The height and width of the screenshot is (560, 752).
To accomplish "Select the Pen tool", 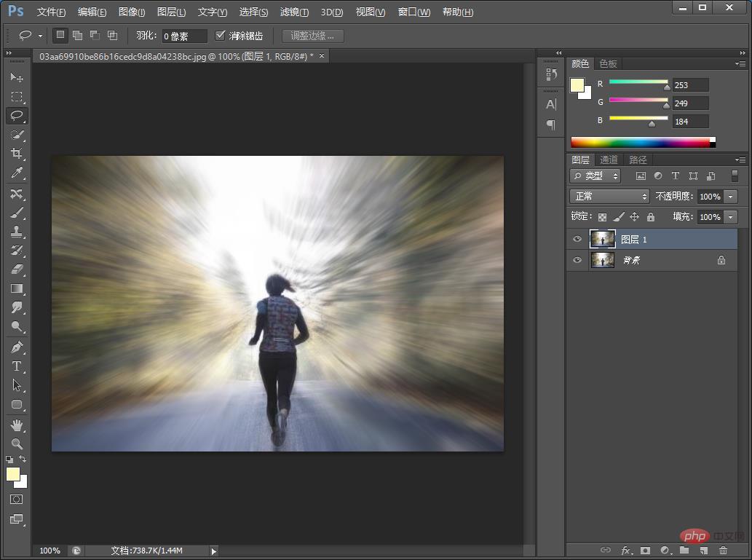I will [17, 347].
